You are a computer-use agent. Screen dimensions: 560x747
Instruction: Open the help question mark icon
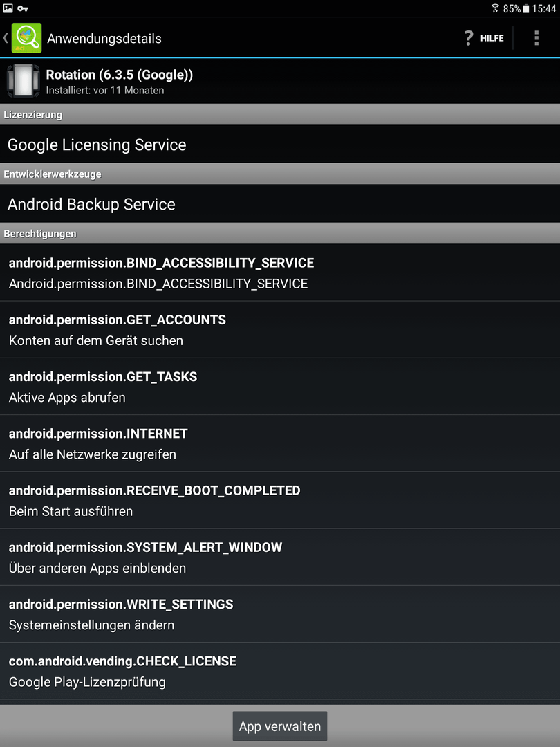click(x=469, y=38)
